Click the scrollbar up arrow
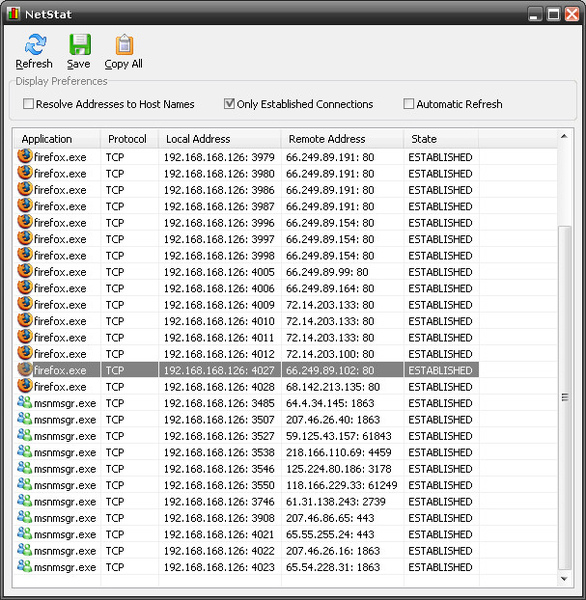The image size is (586, 600). (564, 137)
